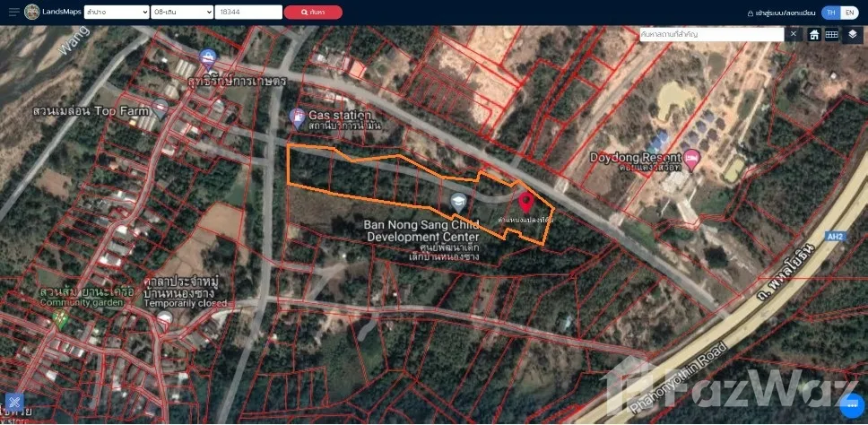Select the Doydong Resort hotel marker
This screenshot has height=425, width=868.
pos(692,157)
